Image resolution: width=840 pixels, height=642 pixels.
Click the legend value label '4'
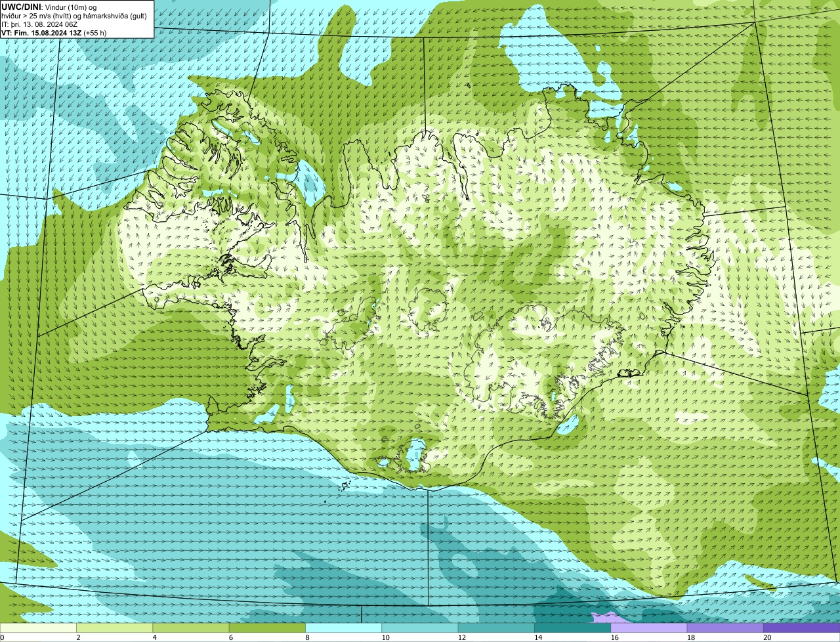tap(155, 637)
